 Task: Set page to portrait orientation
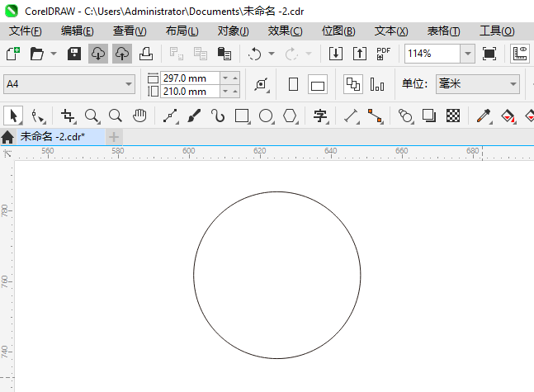(293, 84)
